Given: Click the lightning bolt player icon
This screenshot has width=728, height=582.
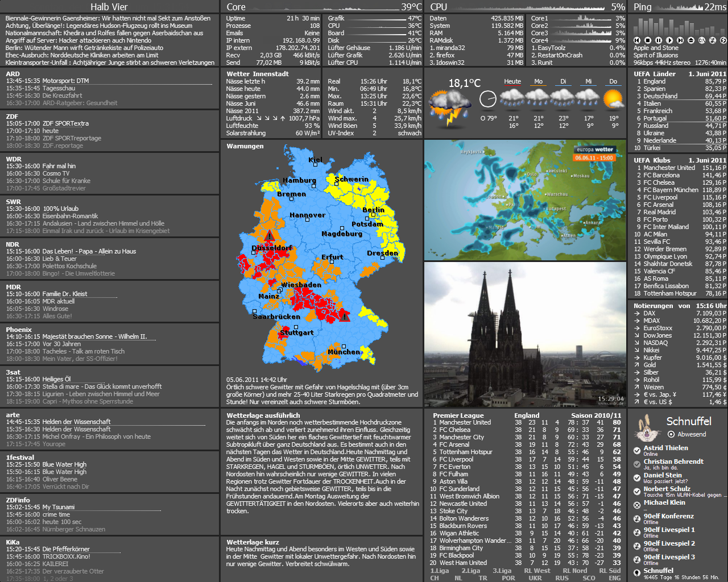Looking at the screenshot, I should pyautogui.click(x=723, y=40).
